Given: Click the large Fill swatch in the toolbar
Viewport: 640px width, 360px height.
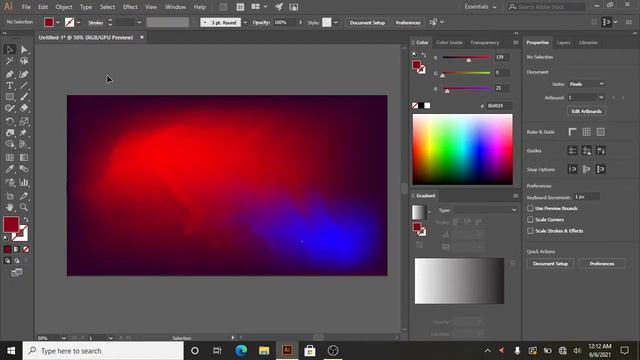Looking at the screenshot, I should (11, 224).
